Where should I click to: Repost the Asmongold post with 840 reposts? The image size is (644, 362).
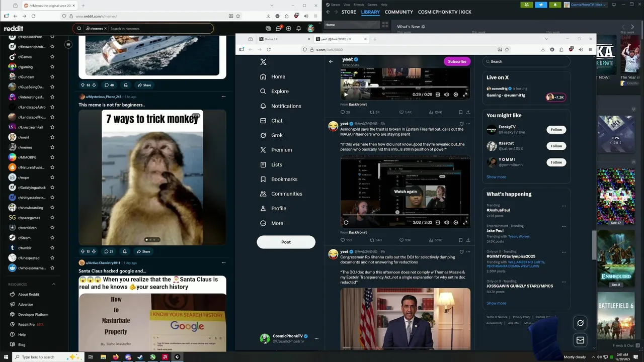pos(376,240)
